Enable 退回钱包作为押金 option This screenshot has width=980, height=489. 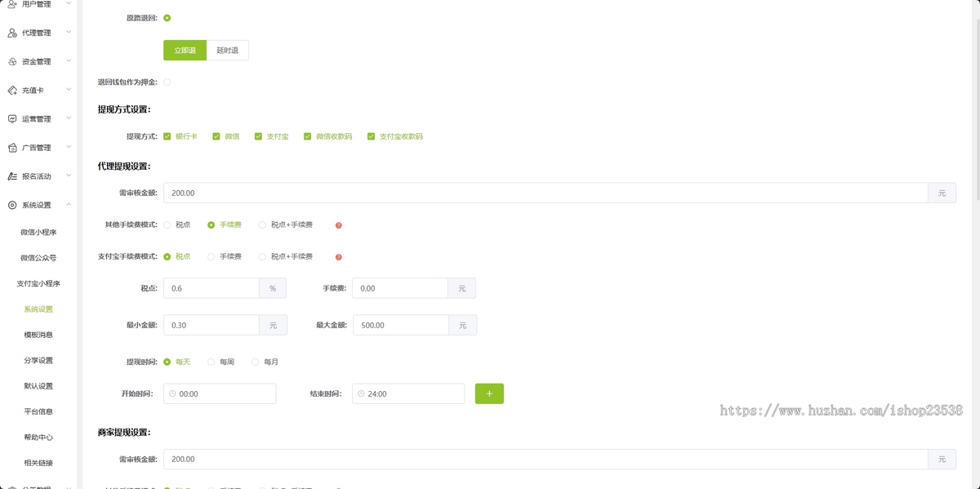167,82
